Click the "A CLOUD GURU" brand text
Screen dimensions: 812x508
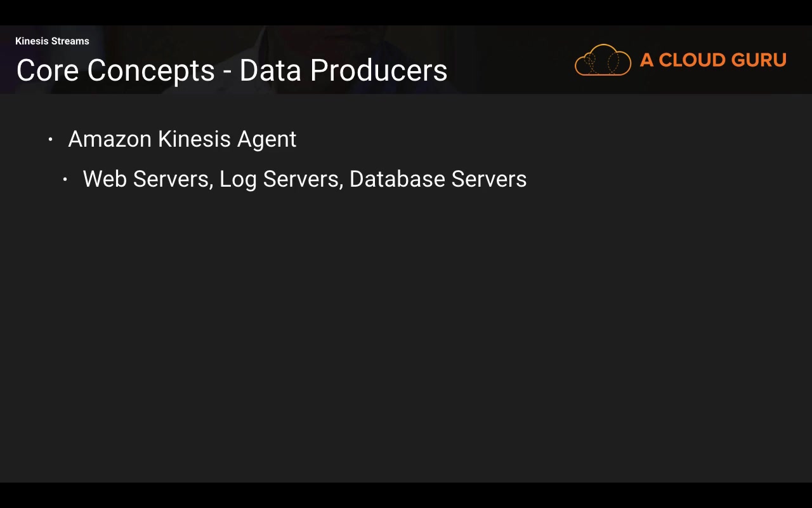click(x=713, y=60)
